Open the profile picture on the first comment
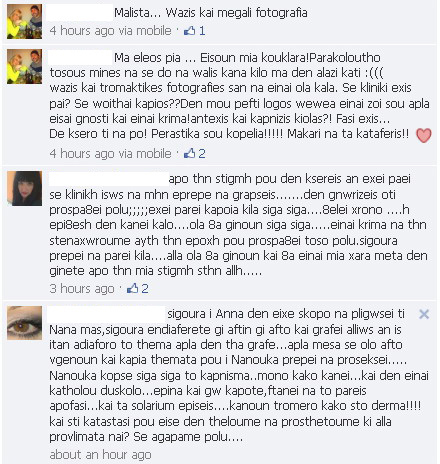 pyautogui.click(x=25, y=22)
